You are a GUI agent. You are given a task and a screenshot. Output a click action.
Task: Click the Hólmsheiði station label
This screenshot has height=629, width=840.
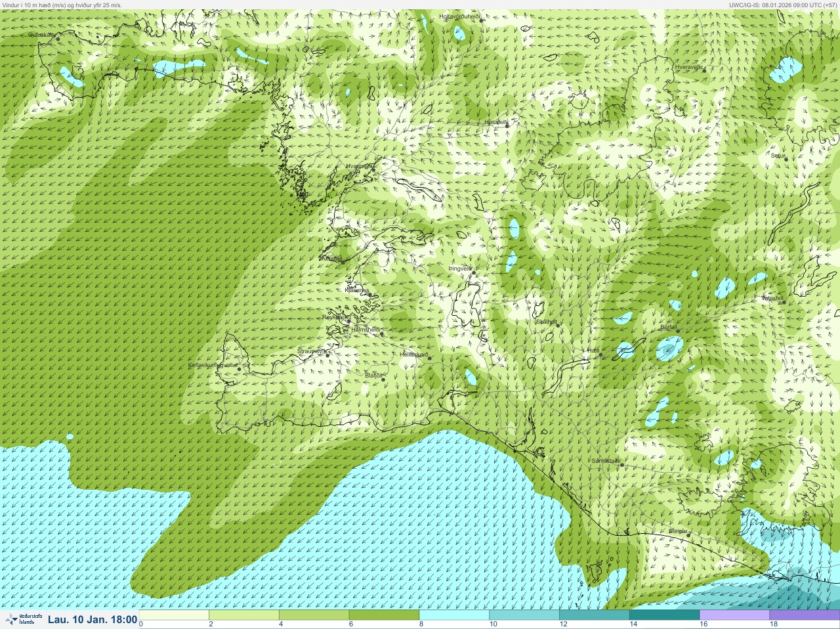[366, 329]
